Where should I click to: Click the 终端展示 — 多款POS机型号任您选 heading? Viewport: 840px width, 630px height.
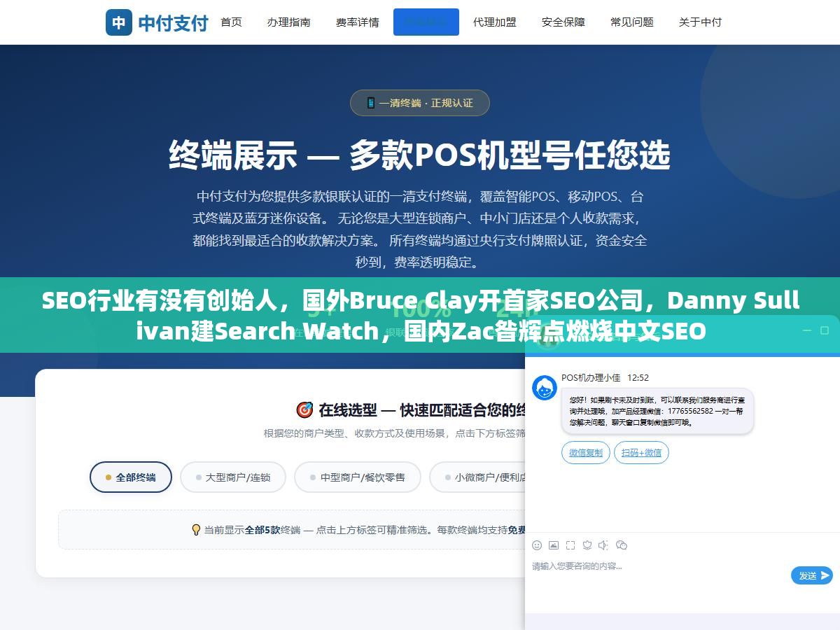coord(420,155)
